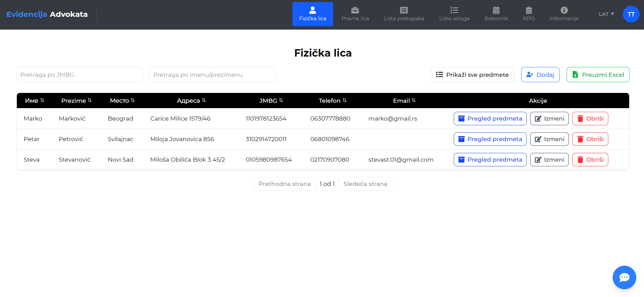644x297 pixels.
Task: Click phone number 06307778880
Action: [330, 119]
